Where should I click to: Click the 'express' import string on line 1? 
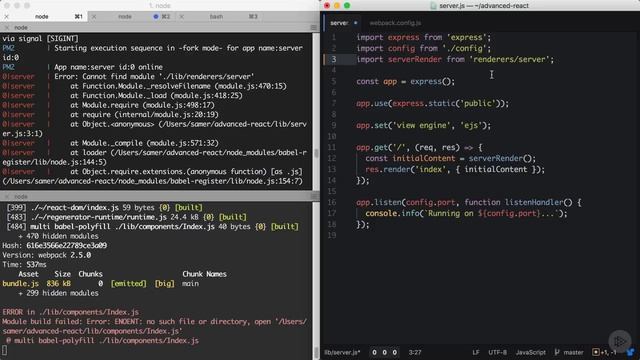466,38
